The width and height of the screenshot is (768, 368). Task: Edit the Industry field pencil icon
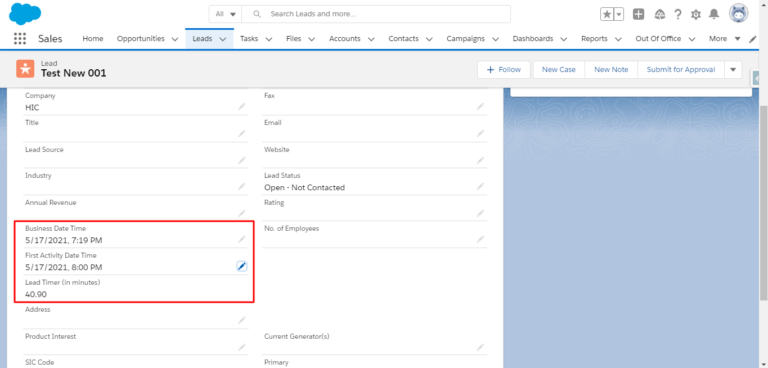(242, 186)
